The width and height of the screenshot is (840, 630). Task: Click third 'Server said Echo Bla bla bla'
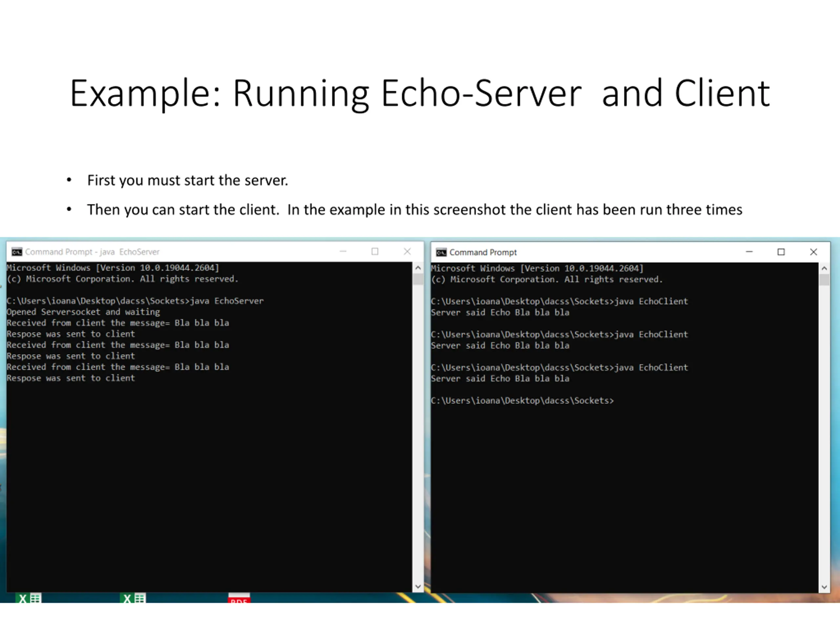[500, 379]
